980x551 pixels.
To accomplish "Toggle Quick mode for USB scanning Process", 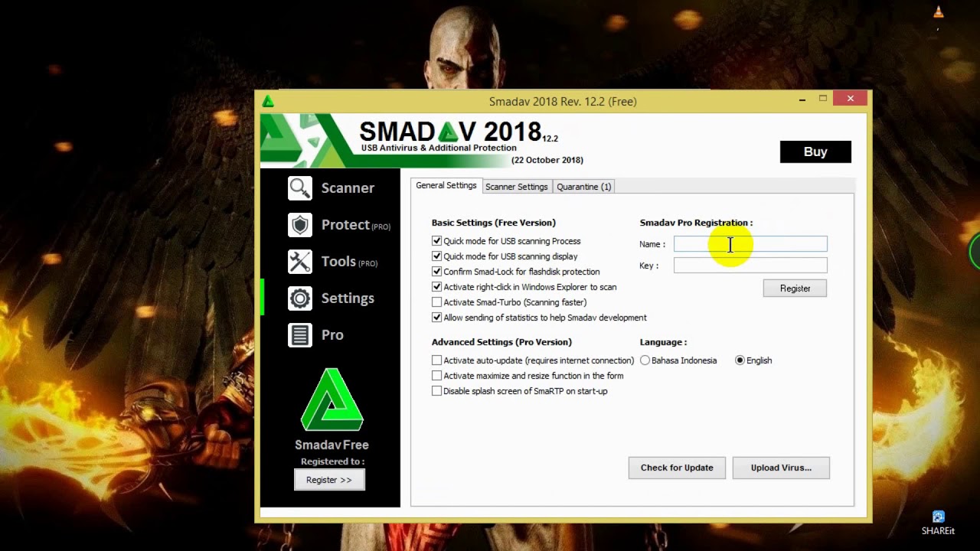I will coord(436,241).
